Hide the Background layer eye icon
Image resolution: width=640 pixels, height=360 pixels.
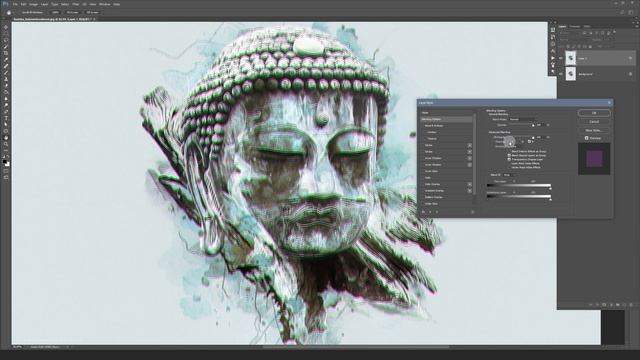coord(560,74)
